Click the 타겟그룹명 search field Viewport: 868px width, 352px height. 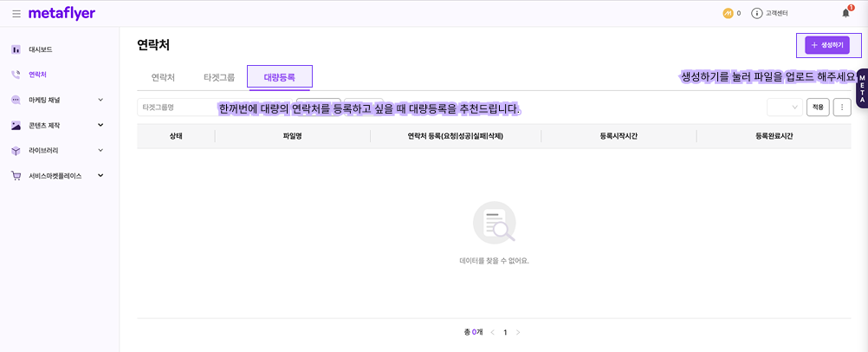pyautogui.click(x=178, y=107)
